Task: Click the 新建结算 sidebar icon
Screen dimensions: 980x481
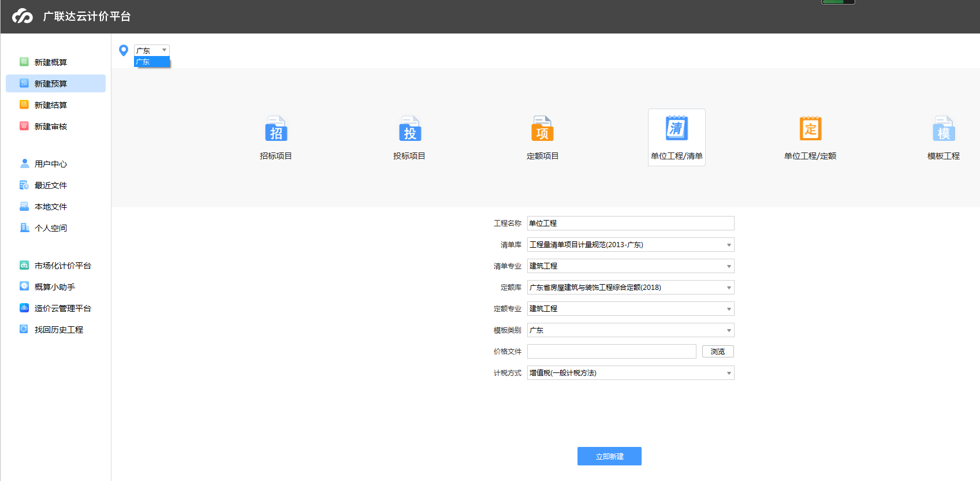Action: (x=24, y=105)
